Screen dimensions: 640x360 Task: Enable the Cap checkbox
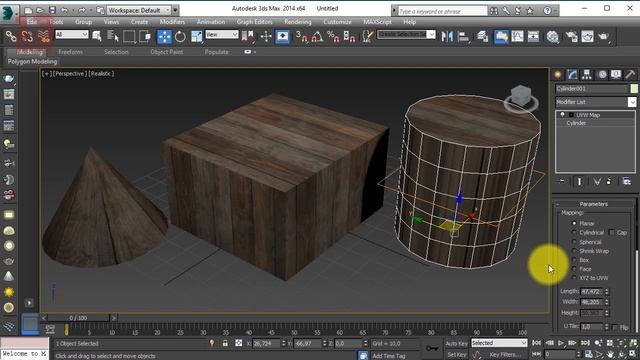tap(611, 232)
